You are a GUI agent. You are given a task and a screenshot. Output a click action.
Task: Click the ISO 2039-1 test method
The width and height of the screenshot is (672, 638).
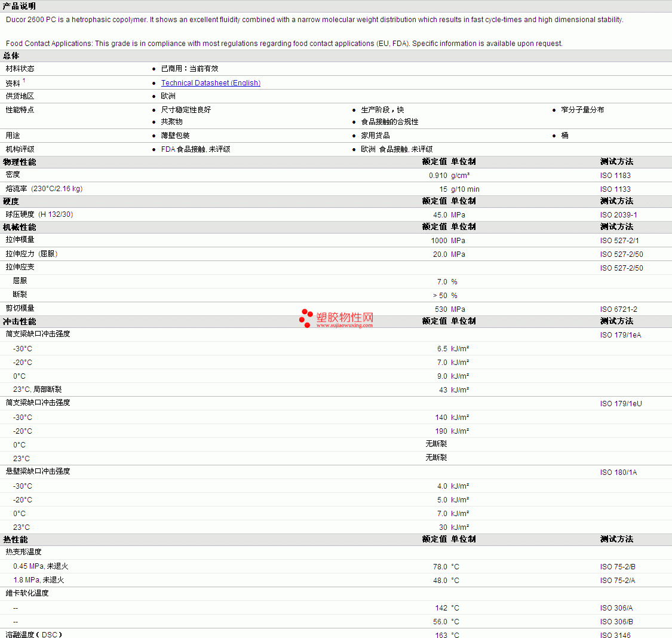(618, 214)
